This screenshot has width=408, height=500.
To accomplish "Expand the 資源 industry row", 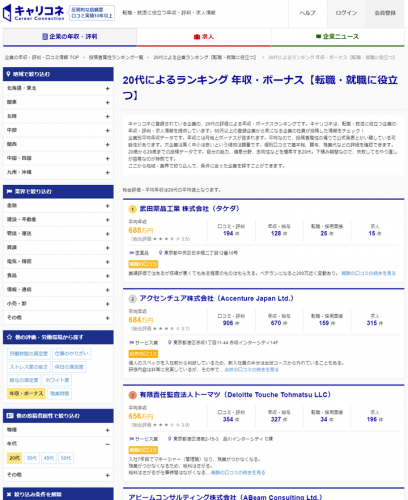I will (x=58, y=248).
